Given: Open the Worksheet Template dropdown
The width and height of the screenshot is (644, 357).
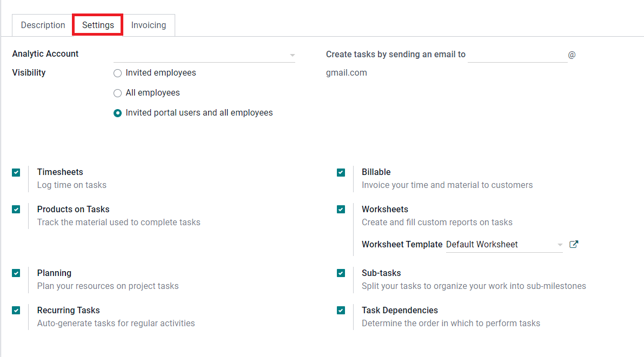Looking at the screenshot, I should (x=560, y=245).
